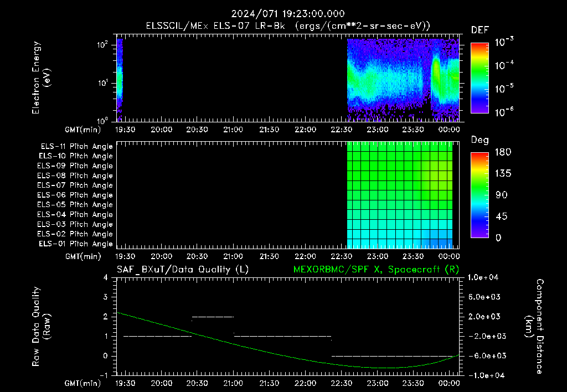Click the 21:00 tick label under bottom plot
Screen dimensions: 567x392
coord(233,383)
